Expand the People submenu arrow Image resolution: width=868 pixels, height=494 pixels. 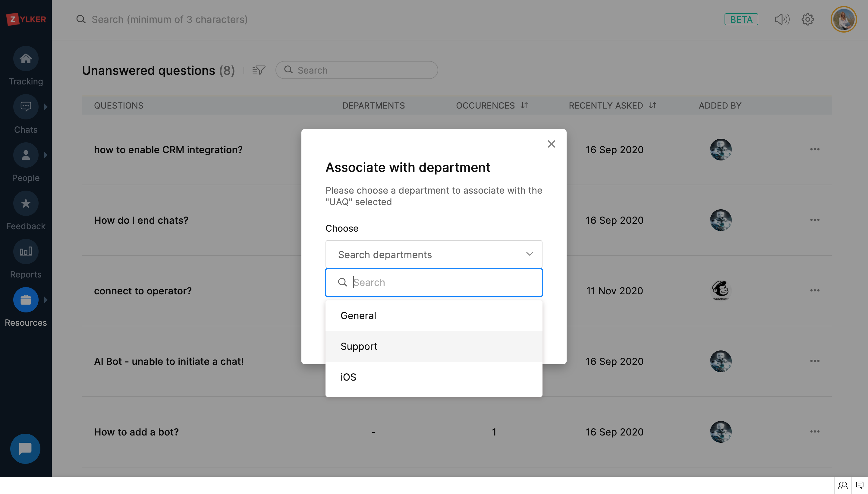[x=46, y=155]
